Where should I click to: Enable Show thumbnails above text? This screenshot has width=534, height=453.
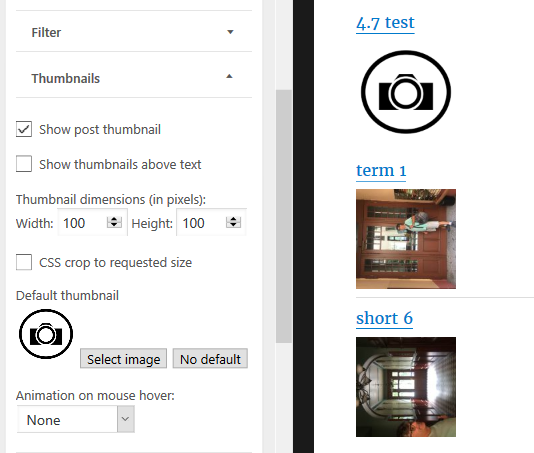coord(24,164)
